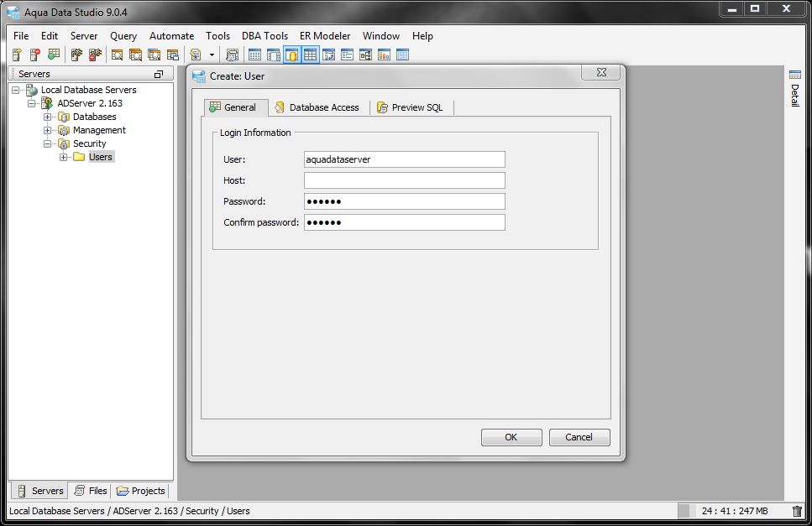Click the form list layout toolbar icon

[x=348, y=55]
